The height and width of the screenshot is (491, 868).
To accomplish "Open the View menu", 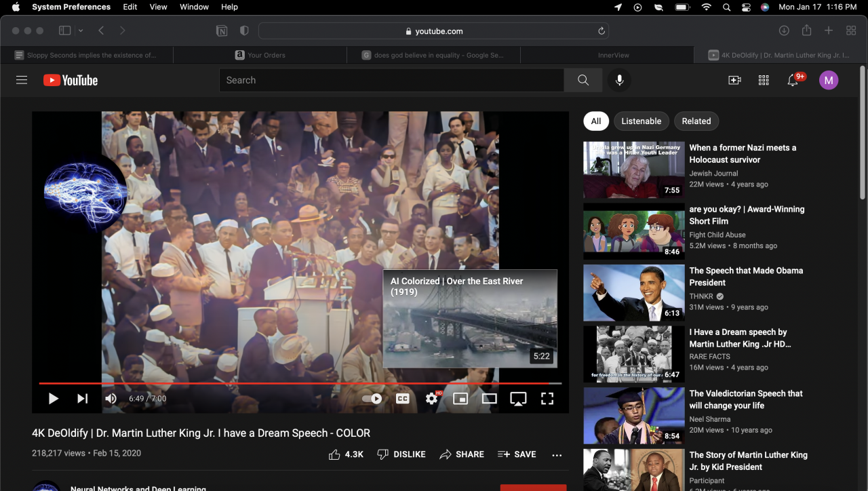I will pyautogui.click(x=158, y=7).
